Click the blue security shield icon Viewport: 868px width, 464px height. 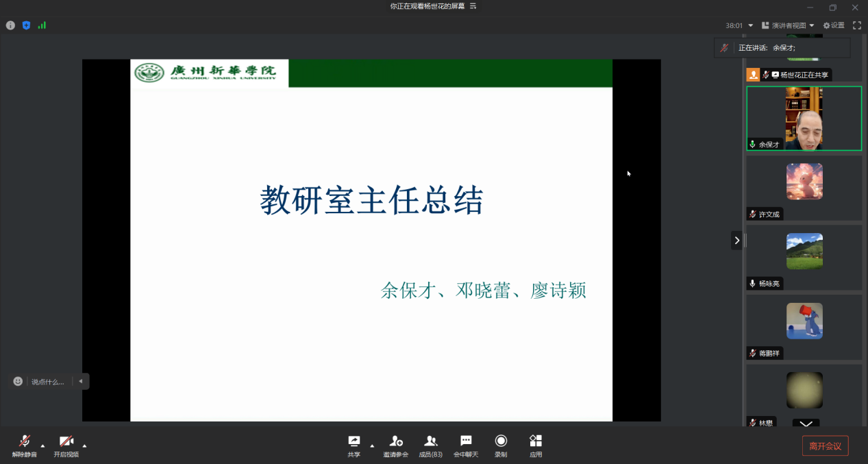(x=26, y=25)
